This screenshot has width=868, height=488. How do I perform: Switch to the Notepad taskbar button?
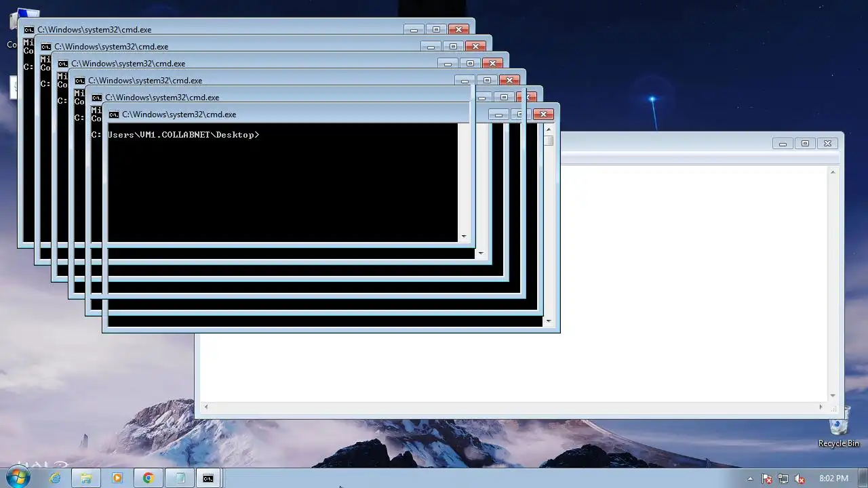coord(179,478)
